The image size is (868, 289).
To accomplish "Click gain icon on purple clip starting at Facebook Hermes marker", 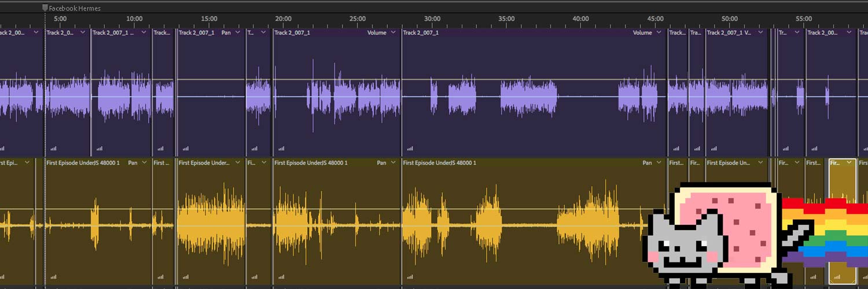I will (x=53, y=149).
